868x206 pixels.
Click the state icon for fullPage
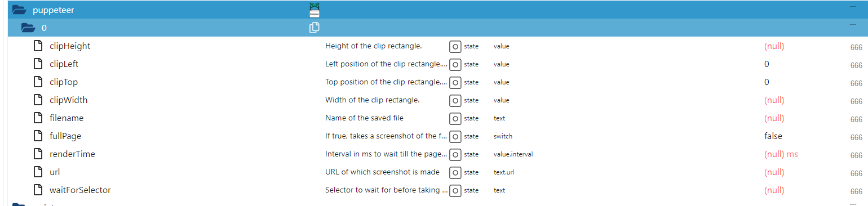pos(455,136)
